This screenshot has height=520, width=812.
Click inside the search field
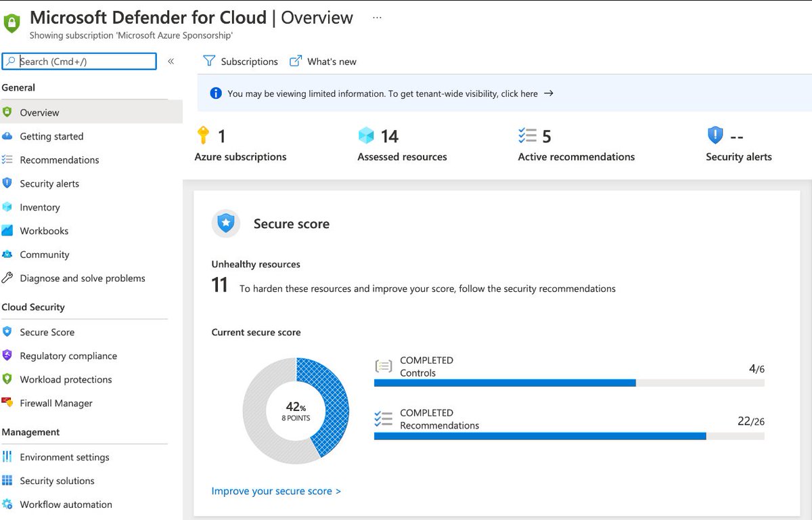click(78, 61)
